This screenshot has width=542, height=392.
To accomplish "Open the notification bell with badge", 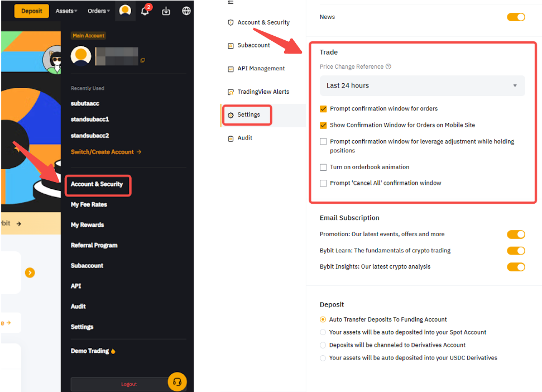I will pyautogui.click(x=145, y=10).
